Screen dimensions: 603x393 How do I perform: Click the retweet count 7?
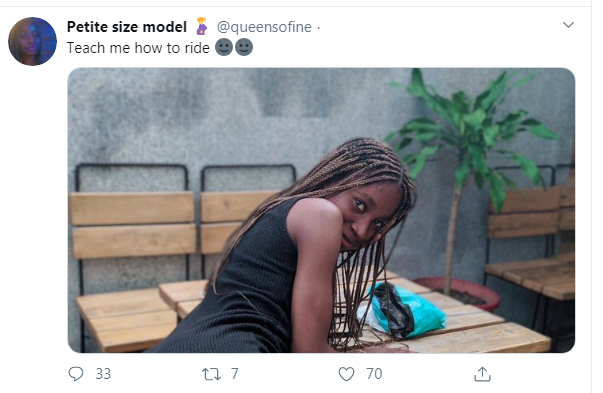[x=235, y=374]
